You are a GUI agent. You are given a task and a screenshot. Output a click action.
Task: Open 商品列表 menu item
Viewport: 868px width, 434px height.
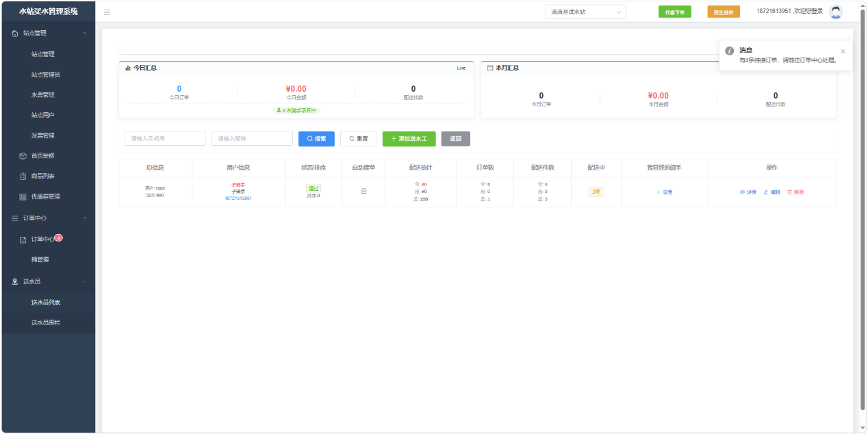point(42,177)
